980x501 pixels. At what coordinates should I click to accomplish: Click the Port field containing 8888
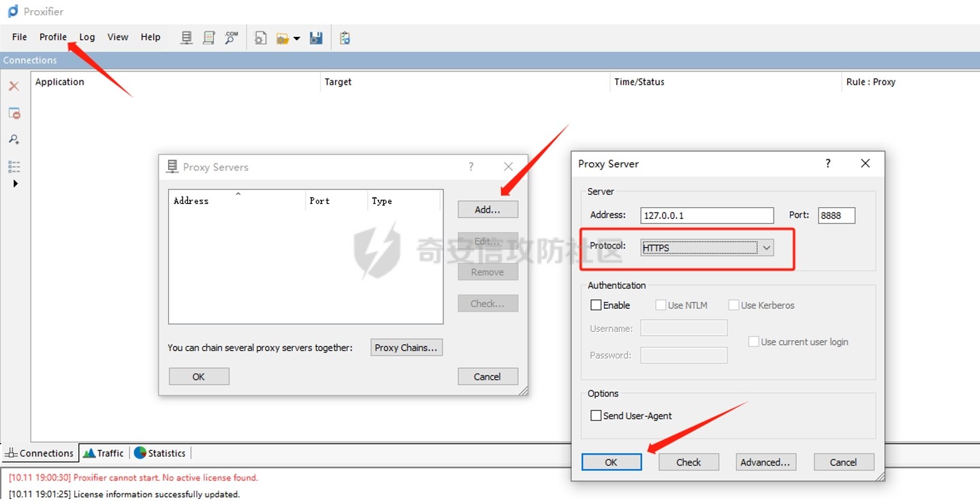(x=836, y=215)
